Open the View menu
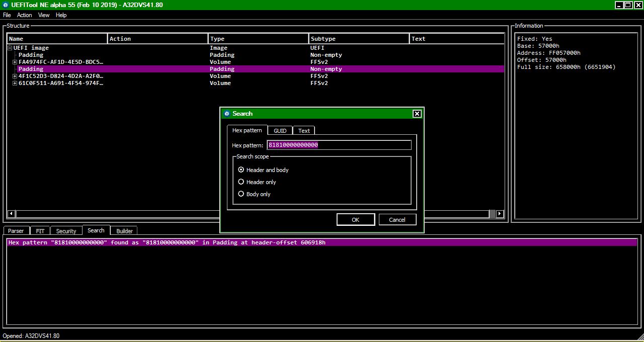This screenshot has width=644, height=342. (x=44, y=15)
